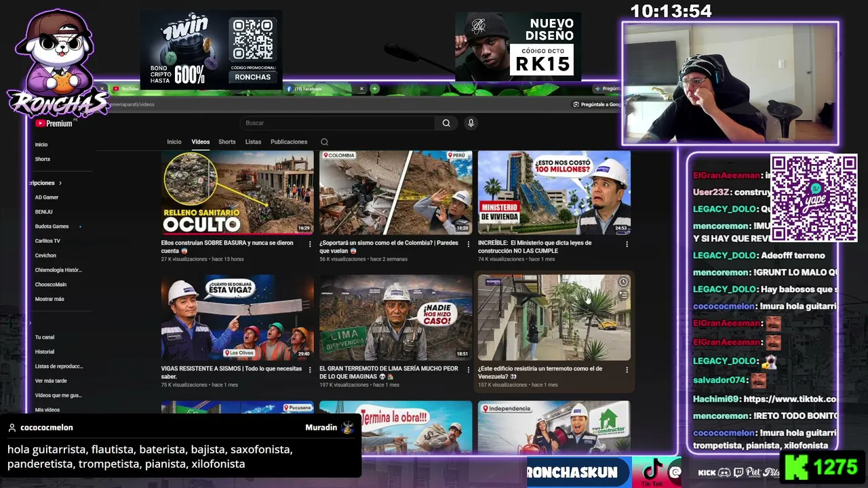Open title ¿Este edificio resistiría un terremoto
868x488 pixels.
540,373
